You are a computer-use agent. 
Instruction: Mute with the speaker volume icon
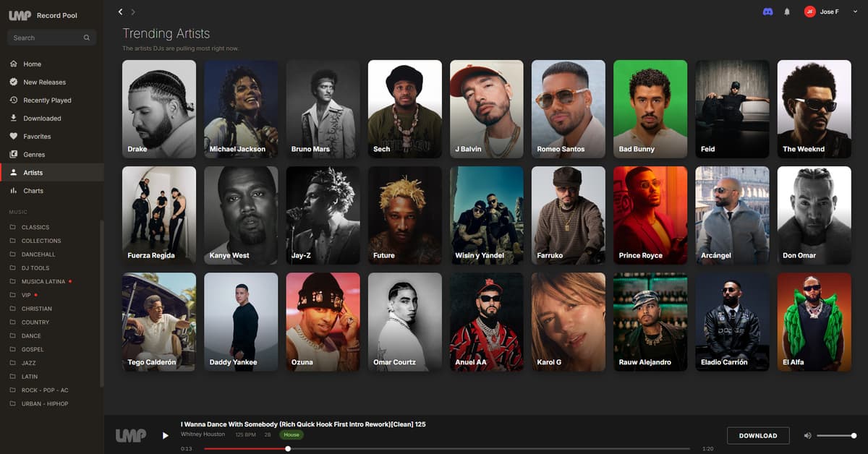(x=808, y=435)
